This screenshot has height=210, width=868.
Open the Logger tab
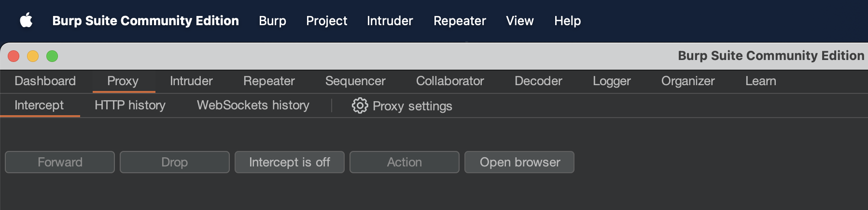(x=612, y=81)
